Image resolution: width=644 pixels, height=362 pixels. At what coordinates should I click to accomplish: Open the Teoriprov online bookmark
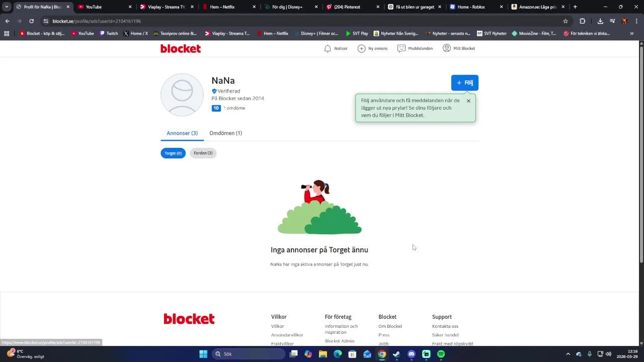click(175, 34)
